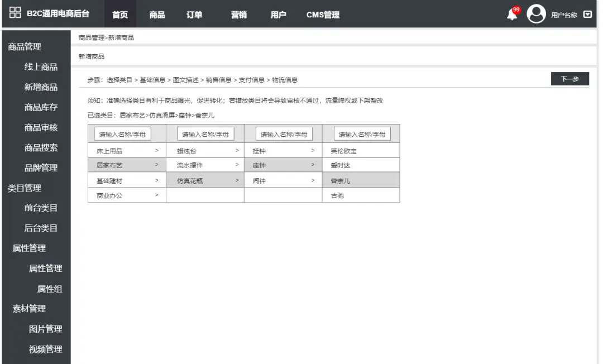
Task: Open the 属性管理 sub-item under 属性管理 section
Action: [45, 269]
